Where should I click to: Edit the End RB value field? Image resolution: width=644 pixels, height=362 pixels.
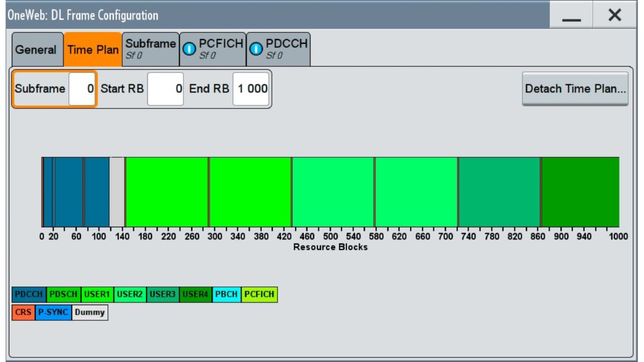click(x=252, y=89)
